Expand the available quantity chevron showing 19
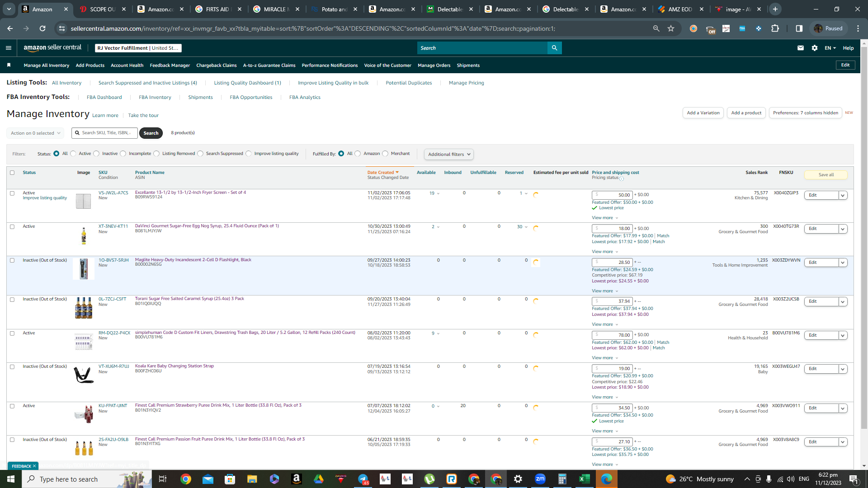 tap(438, 194)
